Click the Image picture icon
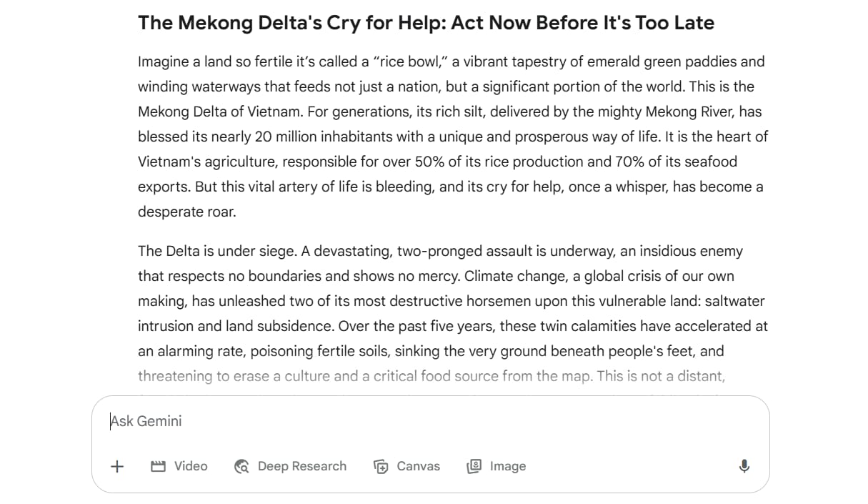 [474, 466]
